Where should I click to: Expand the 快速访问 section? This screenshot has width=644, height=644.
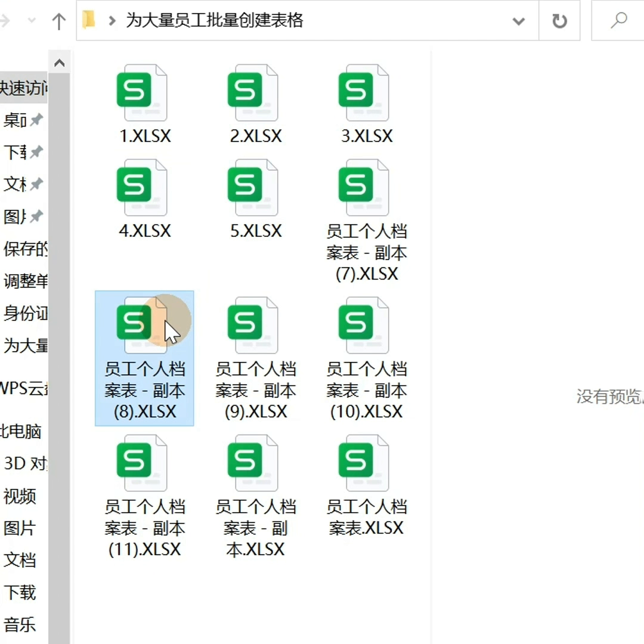(24, 88)
